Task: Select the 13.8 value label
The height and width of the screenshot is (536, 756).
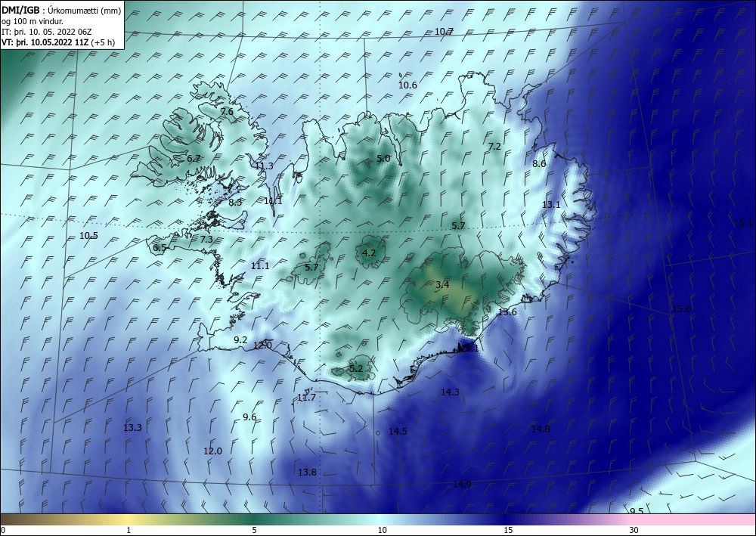Action: [x=307, y=472]
